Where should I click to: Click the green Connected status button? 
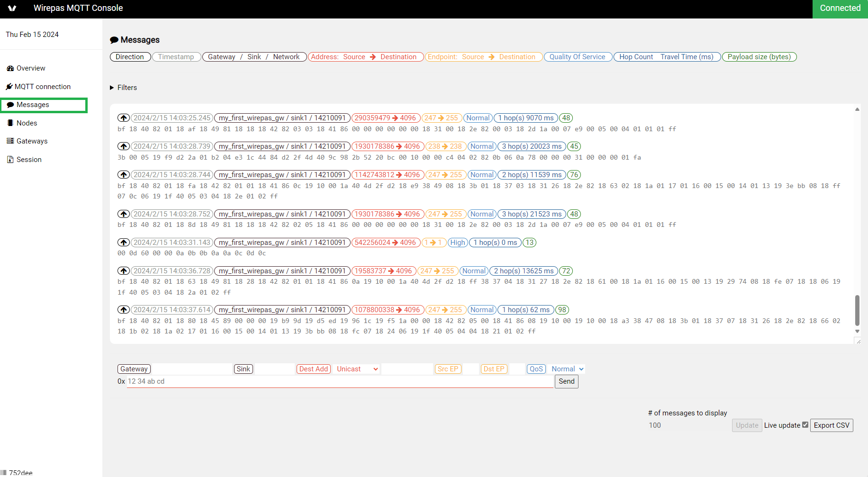pyautogui.click(x=840, y=9)
